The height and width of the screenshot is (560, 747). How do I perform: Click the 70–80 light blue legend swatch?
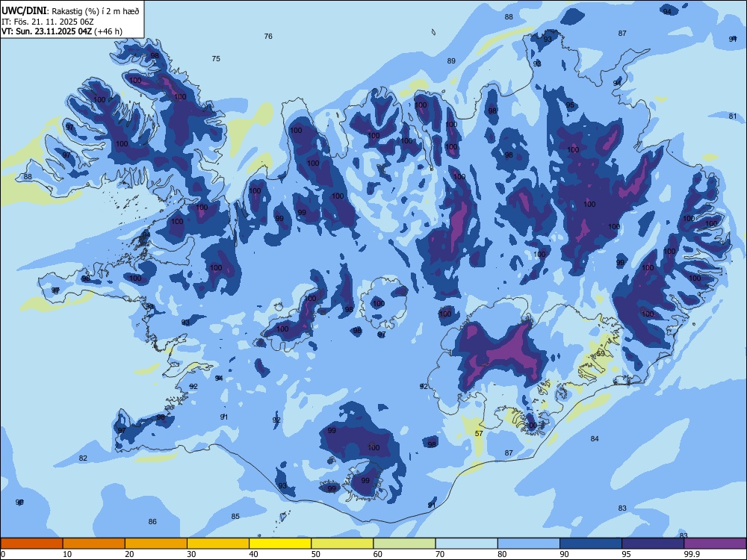[467, 544]
